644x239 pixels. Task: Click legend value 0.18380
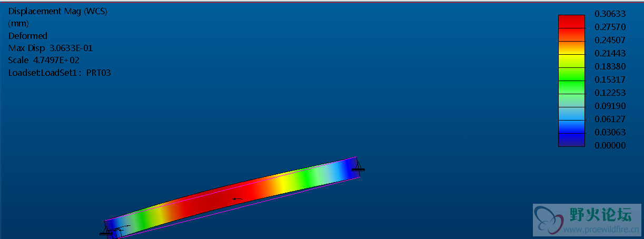pyautogui.click(x=610, y=66)
